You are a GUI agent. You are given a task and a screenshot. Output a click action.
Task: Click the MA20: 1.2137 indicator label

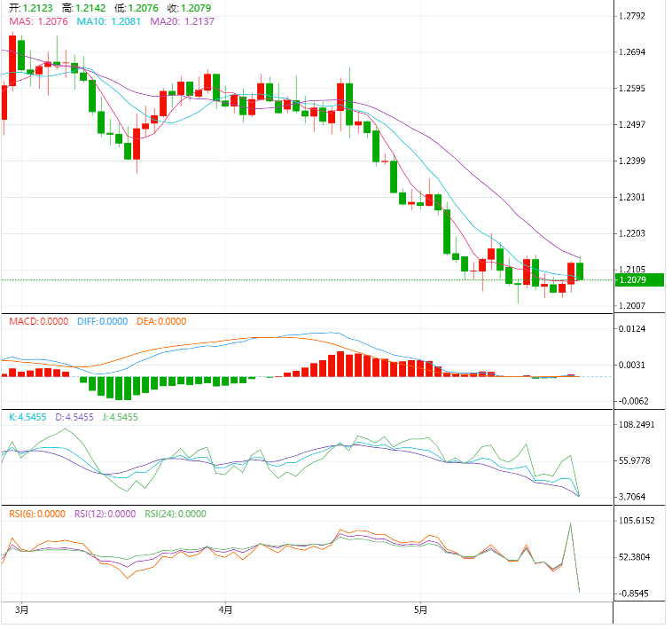pos(182,21)
